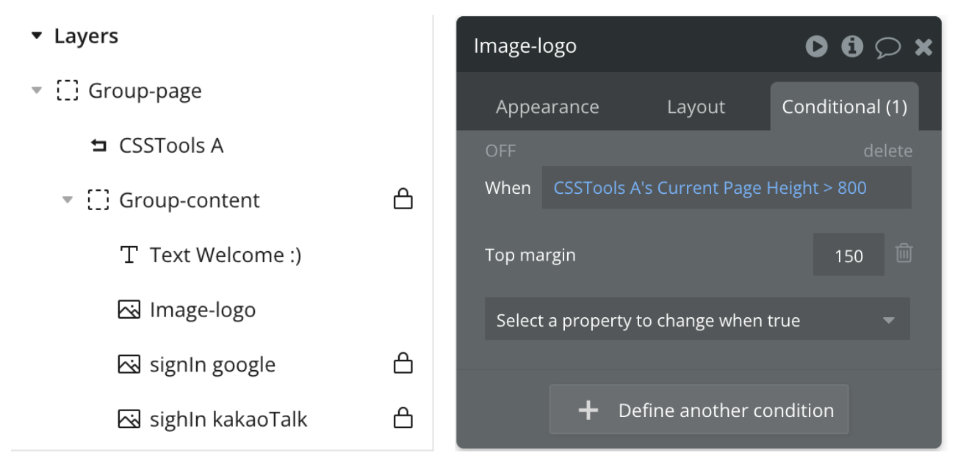
Task: Click the CSSTools A plugin element icon
Action: click(x=98, y=146)
